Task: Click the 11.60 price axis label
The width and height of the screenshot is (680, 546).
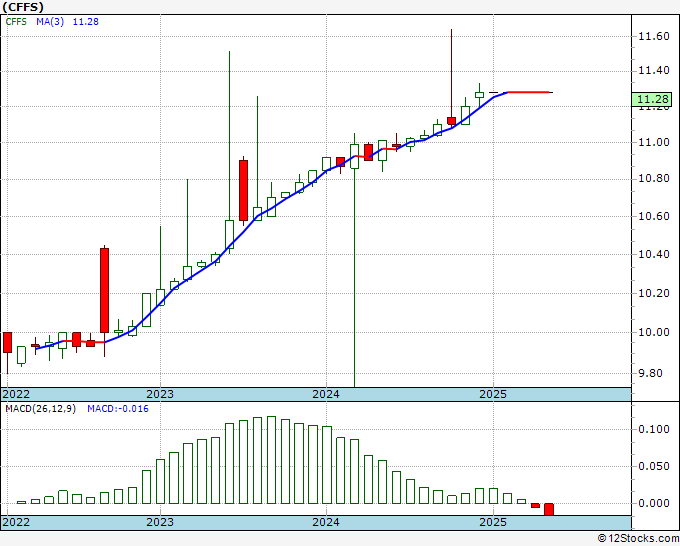Action: click(654, 36)
